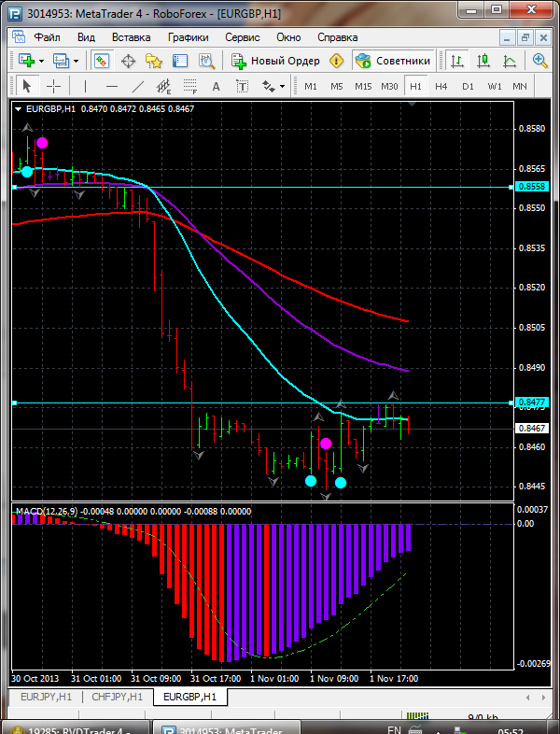Switch to line chart view
This screenshot has width=560, height=734.
pos(509,61)
